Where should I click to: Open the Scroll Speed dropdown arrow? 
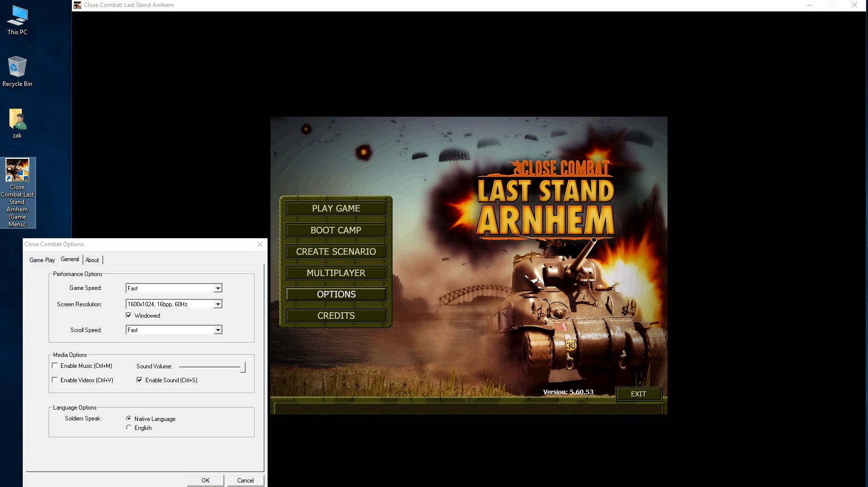[x=217, y=330]
